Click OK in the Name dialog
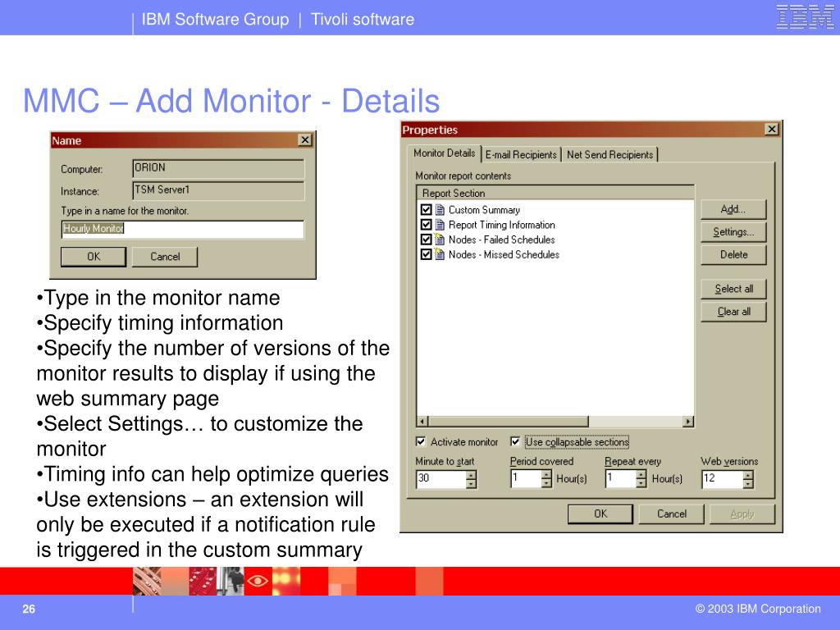 [94, 257]
